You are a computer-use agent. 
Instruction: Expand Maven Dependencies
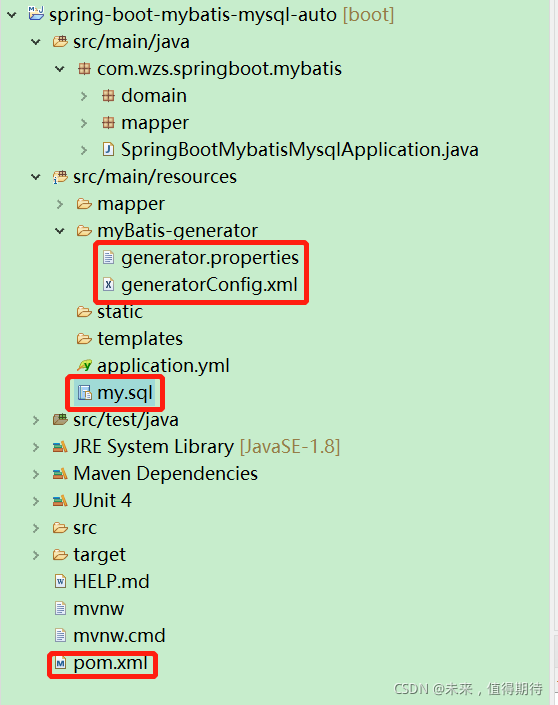pyautogui.click(x=36, y=474)
